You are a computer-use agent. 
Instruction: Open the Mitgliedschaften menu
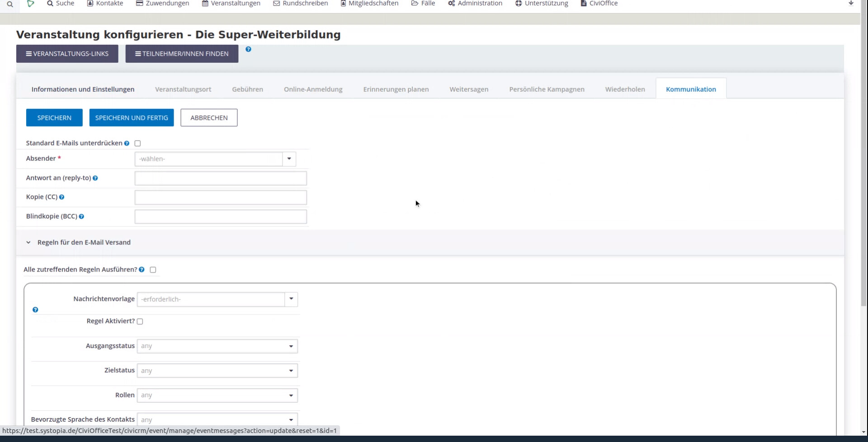tap(369, 4)
